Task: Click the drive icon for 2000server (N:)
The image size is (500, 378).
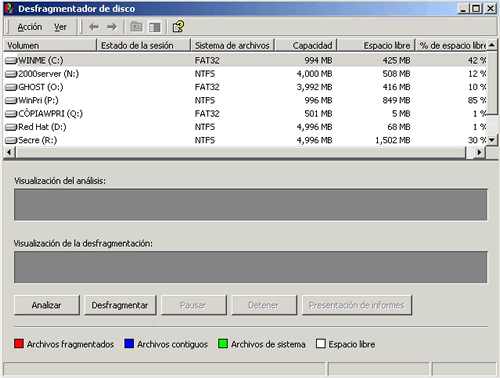Action: click(11, 74)
